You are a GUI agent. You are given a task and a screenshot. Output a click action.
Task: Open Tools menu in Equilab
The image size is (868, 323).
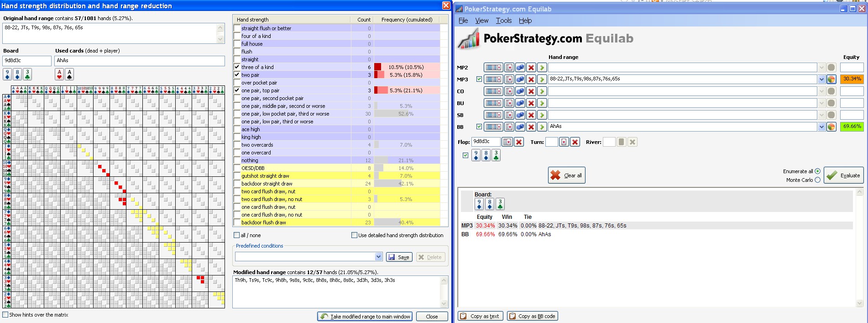point(504,21)
